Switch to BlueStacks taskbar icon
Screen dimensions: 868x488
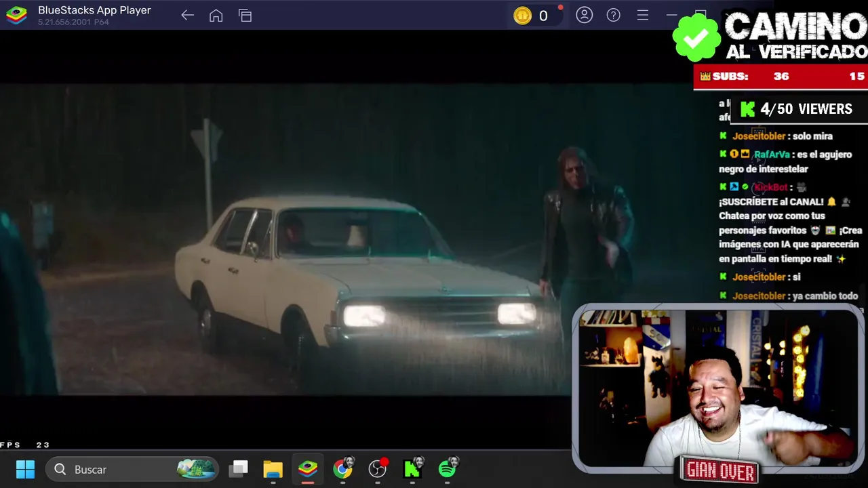[308, 469]
